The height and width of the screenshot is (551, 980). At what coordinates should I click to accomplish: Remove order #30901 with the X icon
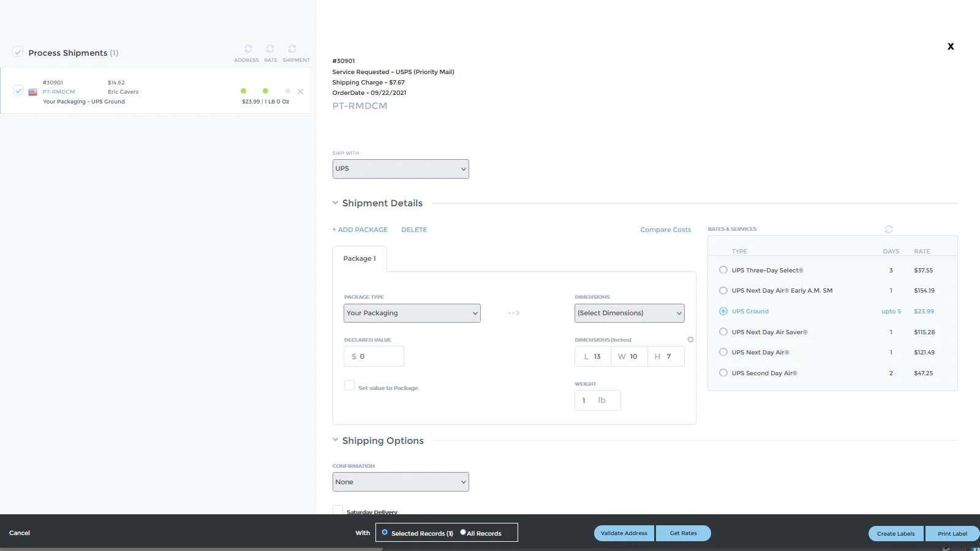300,92
